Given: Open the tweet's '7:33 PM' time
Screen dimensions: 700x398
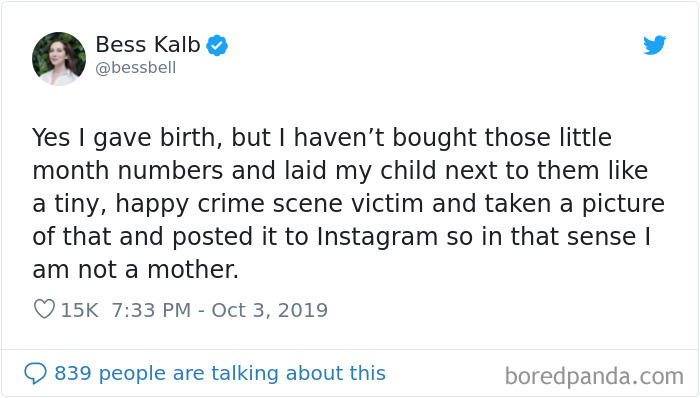Looking at the screenshot, I should point(151,310).
